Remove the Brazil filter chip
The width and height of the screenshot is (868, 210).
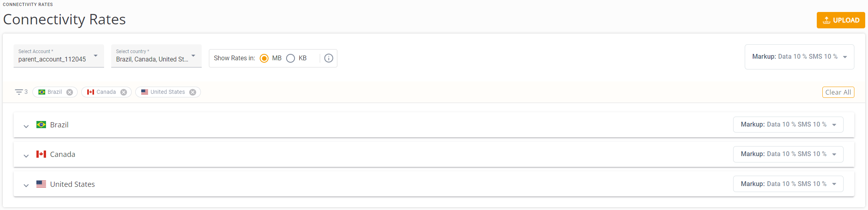[x=70, y=92]
